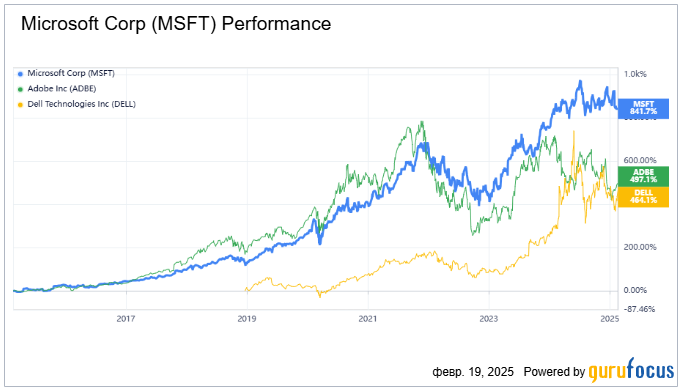Click the yellow Dell Technologies legend dot

20,105
